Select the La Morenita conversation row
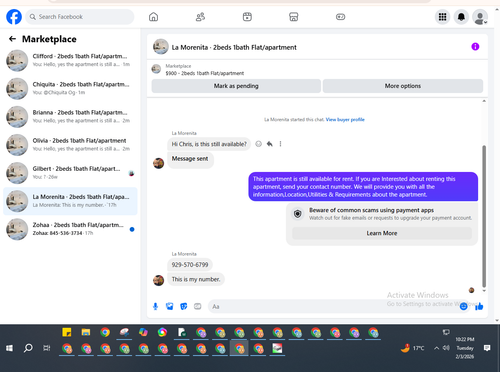This screenshot has height=372, width=500. [70, 201]
